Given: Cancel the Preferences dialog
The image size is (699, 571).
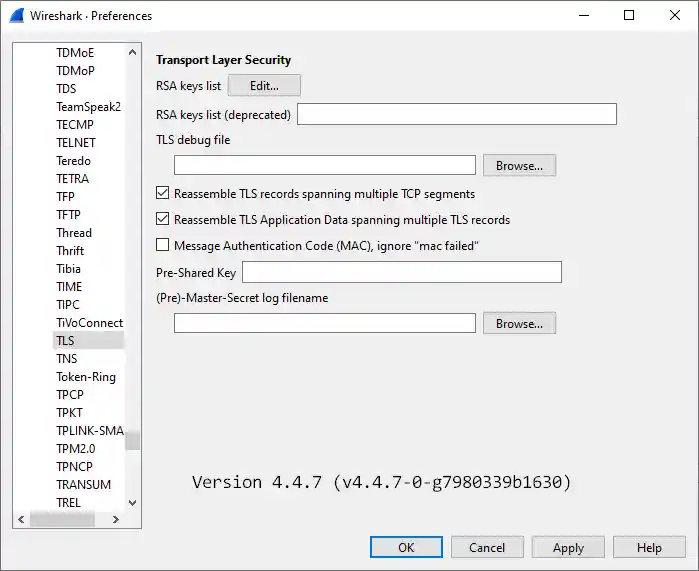Looking at the screenshot, I should tap(487, 547).
